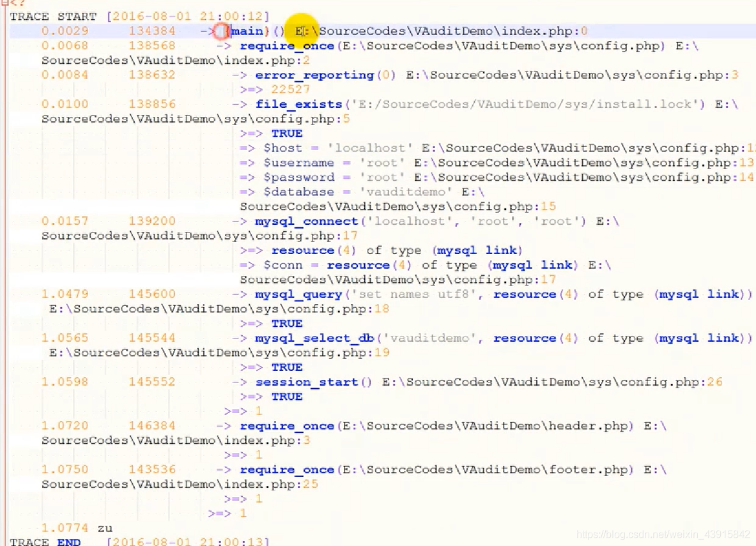Click the $conn variable assignment
The width and height of the screenshot is (756, 546).
[420, 265]
